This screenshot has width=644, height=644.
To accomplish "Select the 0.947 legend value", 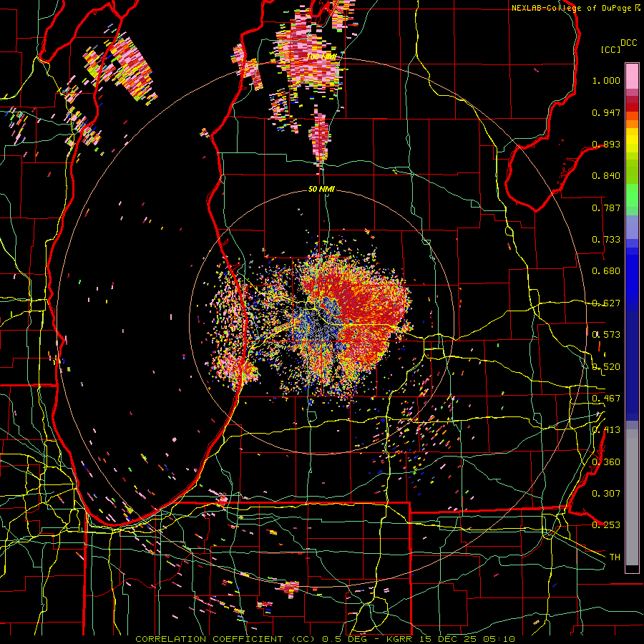I will point(606,112).
